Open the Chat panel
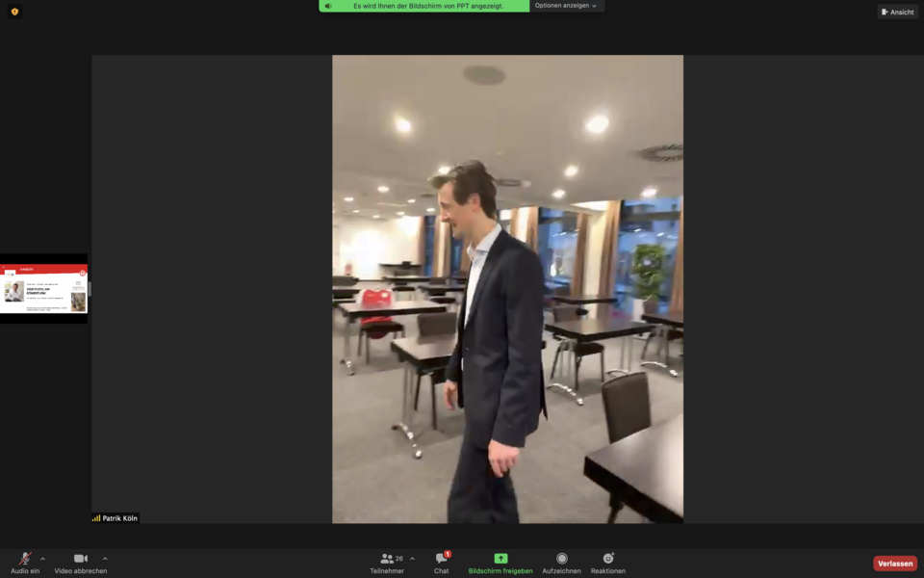The image size is (924, 578). (x=441, y=563)
